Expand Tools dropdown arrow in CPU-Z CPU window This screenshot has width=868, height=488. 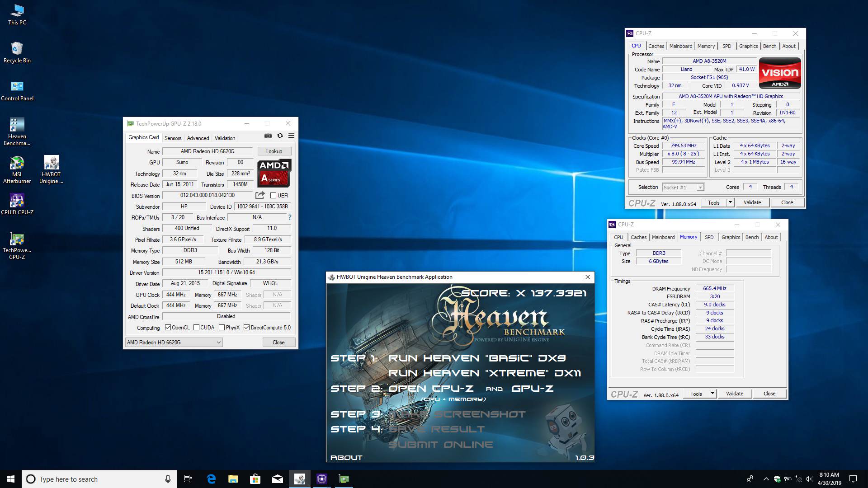click(x=730, y=202)
